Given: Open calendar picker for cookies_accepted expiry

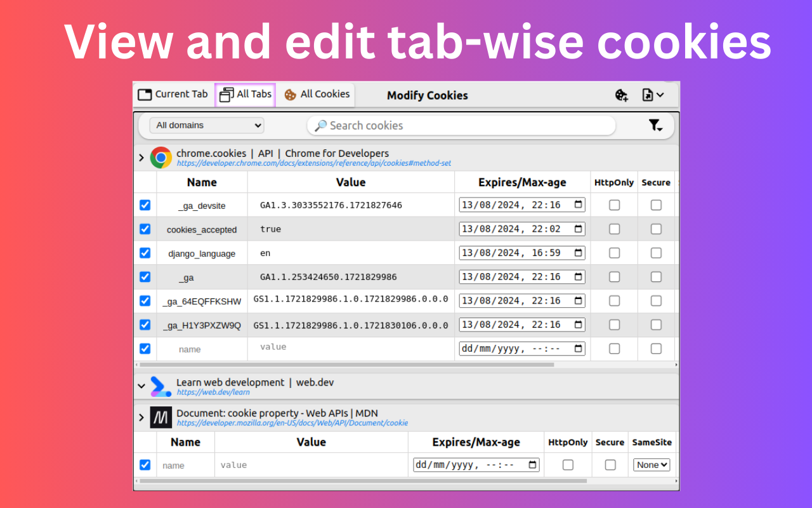Looking at the screenshot, I should coord(578,229).
